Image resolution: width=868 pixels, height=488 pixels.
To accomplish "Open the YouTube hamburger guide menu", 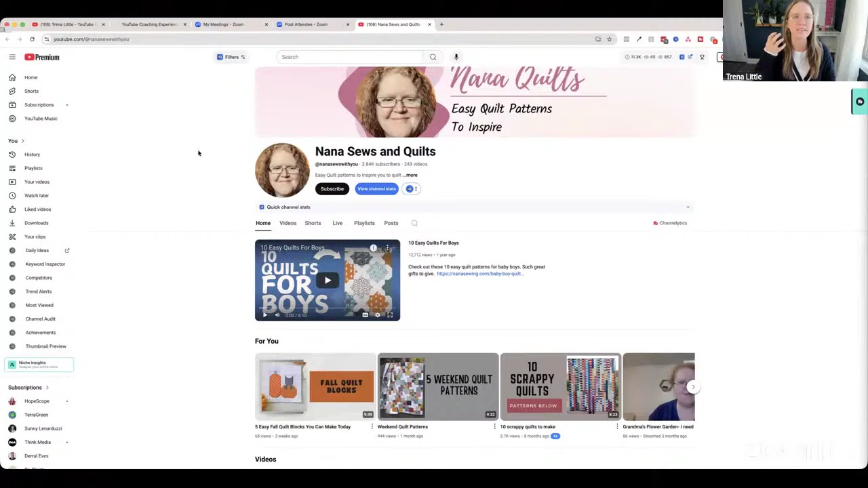I will [x=12, y=57].
